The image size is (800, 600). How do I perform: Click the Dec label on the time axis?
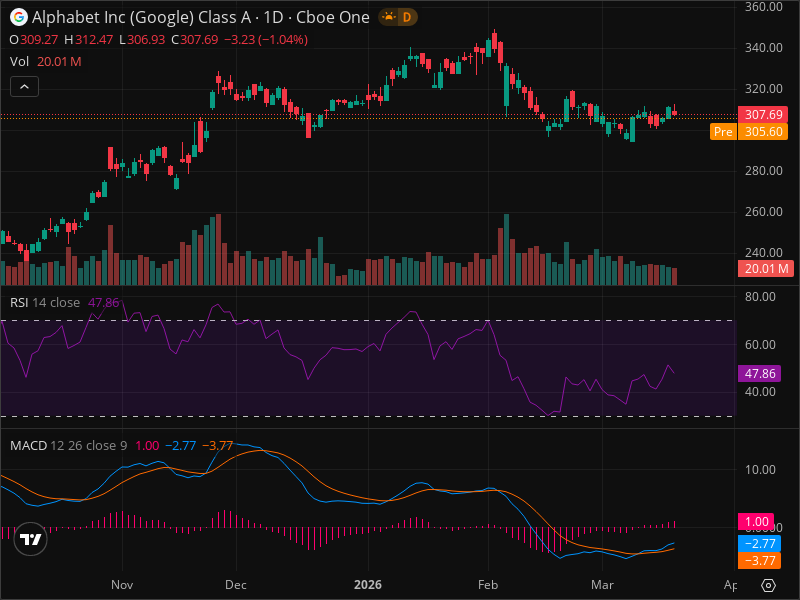[x=236, y=585]
